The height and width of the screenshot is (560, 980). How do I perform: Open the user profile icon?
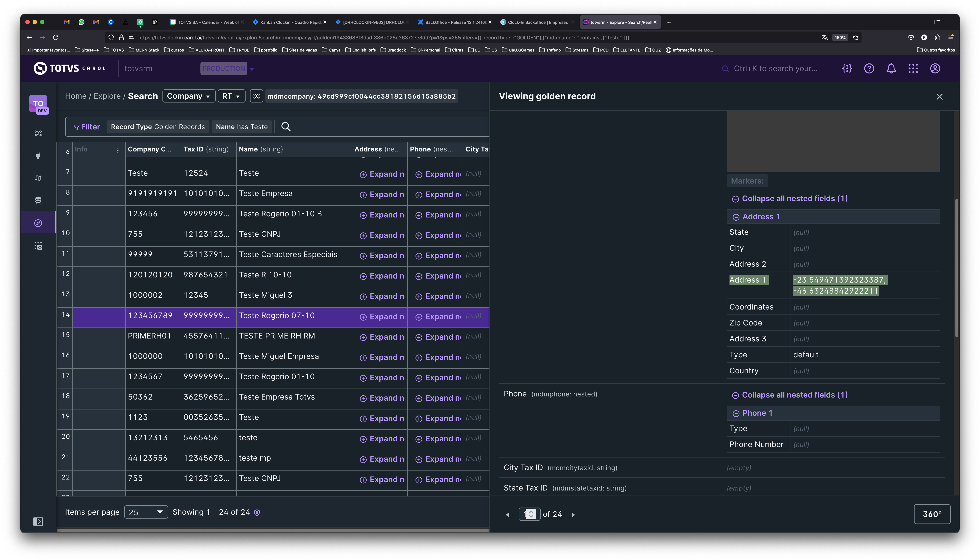[x=935, y=68]
